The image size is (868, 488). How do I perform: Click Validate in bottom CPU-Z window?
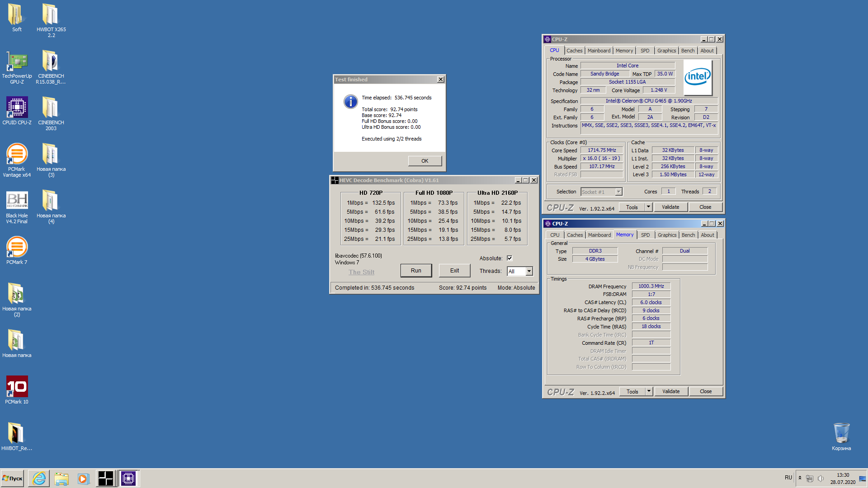click(671, 391)
